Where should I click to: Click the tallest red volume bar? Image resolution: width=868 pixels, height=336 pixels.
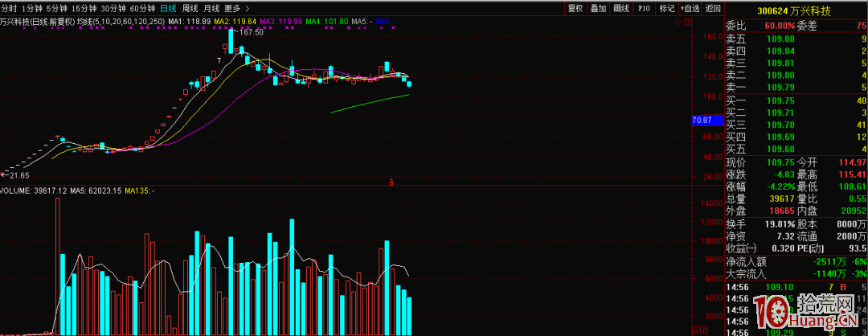(57, 266)
